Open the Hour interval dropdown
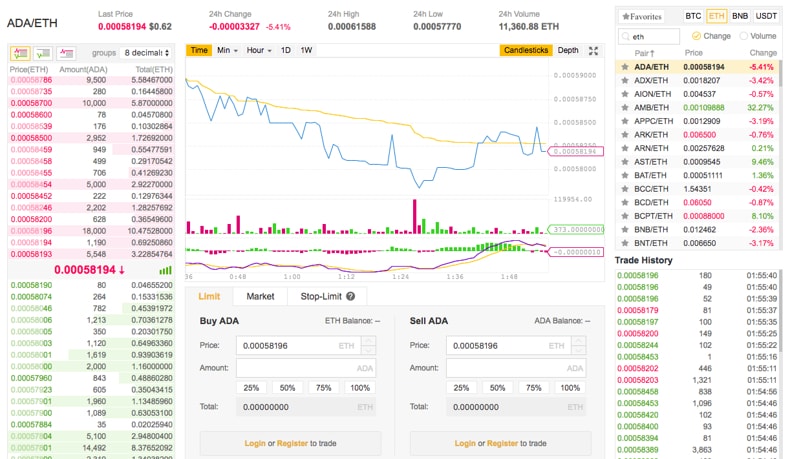Viewport: 790px width, 459px height. point(259,50)
